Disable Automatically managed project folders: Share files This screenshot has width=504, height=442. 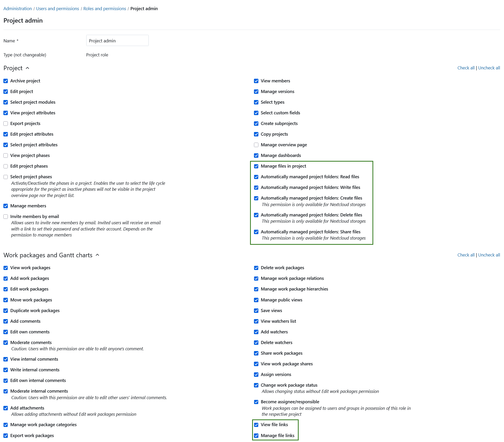coord(256,232)
